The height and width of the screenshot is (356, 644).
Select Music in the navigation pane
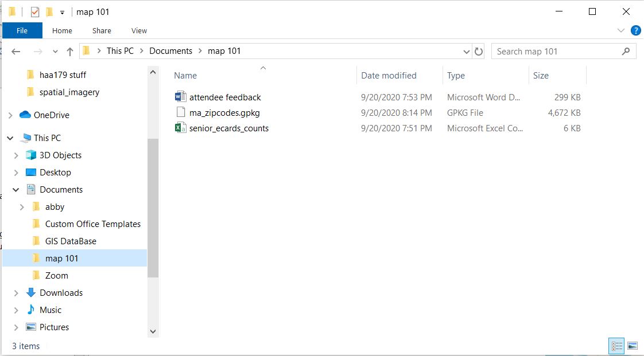tap(50, 310)
